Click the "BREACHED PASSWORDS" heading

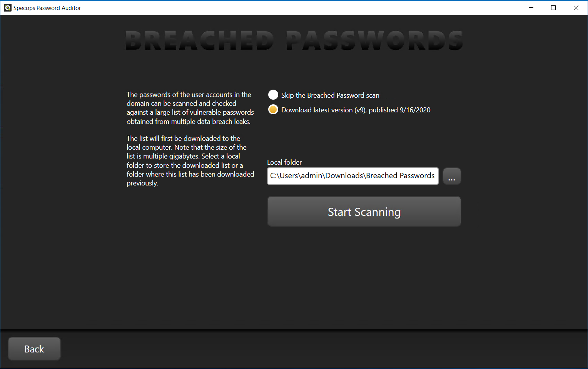tap(294, 41)
